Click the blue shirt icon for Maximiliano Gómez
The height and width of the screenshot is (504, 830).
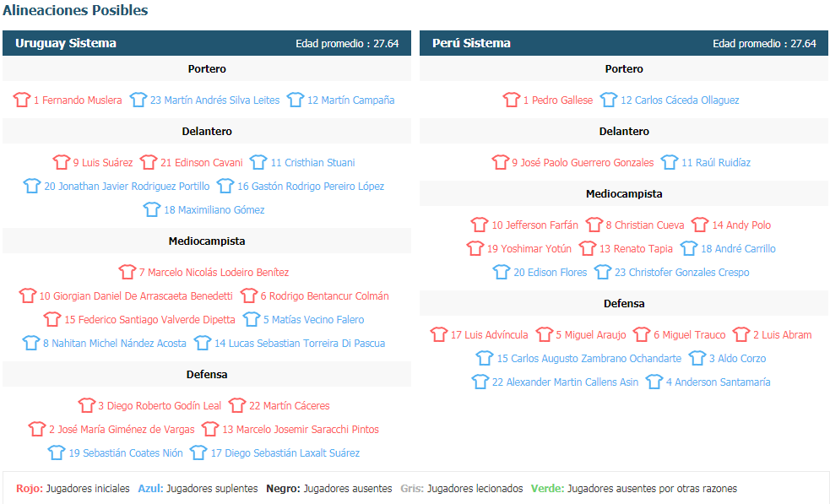click(x=152, y=209)
